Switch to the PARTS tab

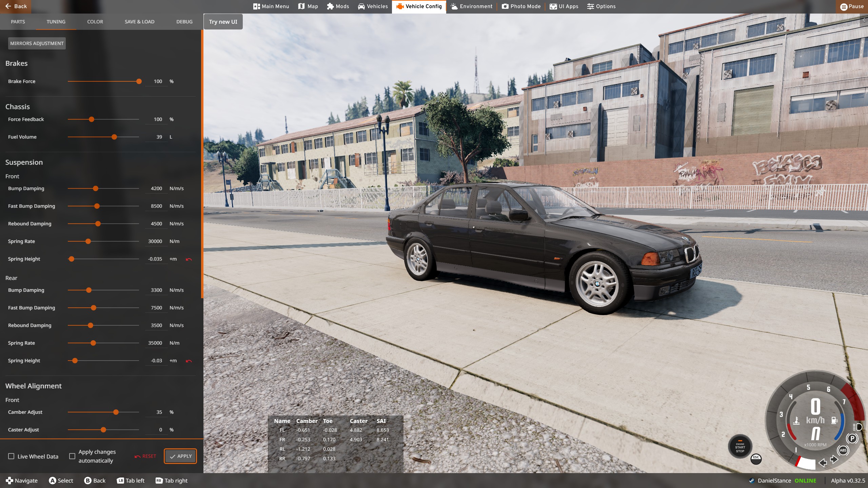click(x=18, y=22)
